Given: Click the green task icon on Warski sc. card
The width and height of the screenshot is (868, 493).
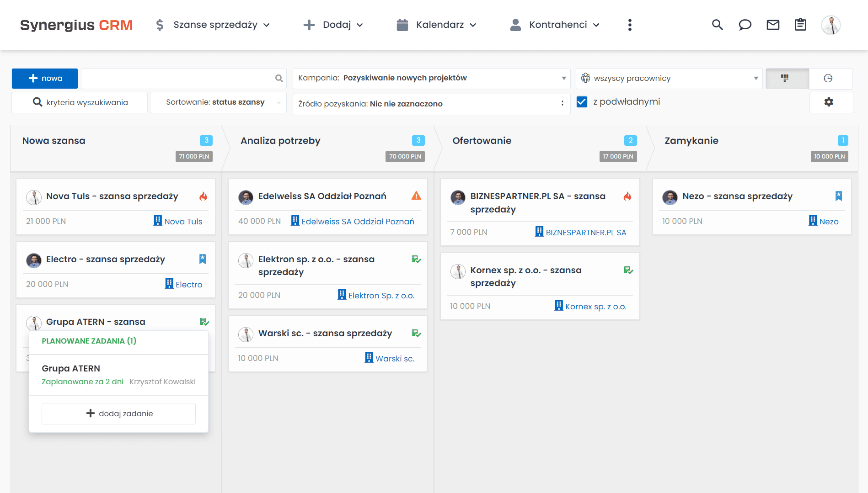Looking at the screenshot, I should coord(416,333).
